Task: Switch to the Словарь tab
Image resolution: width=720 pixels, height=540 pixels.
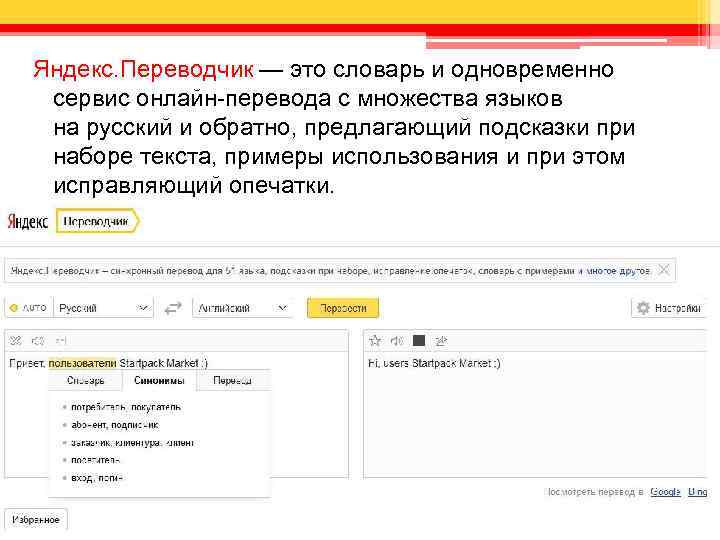Action: pos(85,381)
